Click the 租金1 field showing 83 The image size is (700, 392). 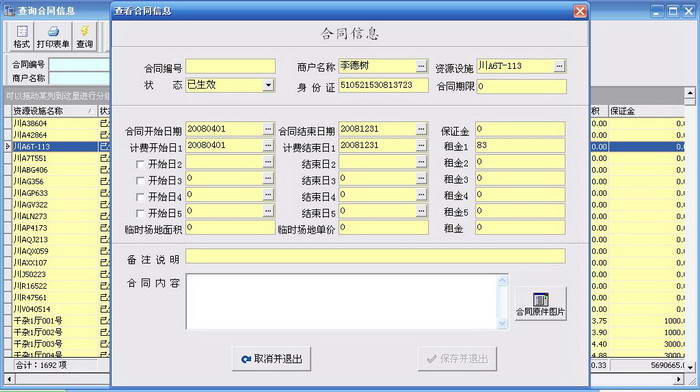[x=520, y=146]
